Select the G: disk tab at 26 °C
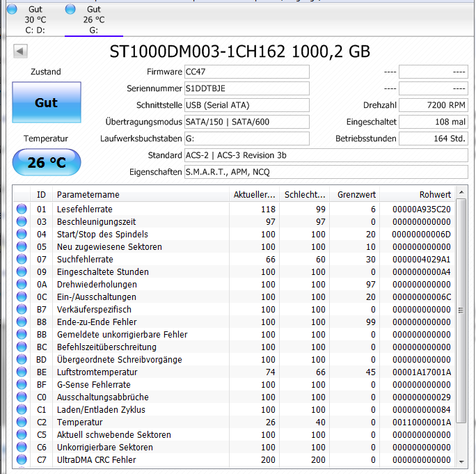The image size is (476, 474). coord(94,19)
